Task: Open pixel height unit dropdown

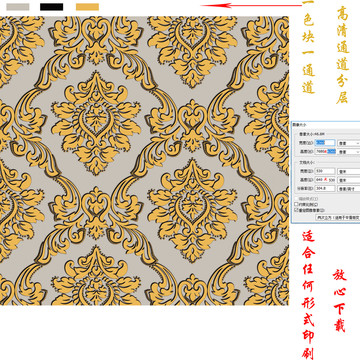Action: 349,152
